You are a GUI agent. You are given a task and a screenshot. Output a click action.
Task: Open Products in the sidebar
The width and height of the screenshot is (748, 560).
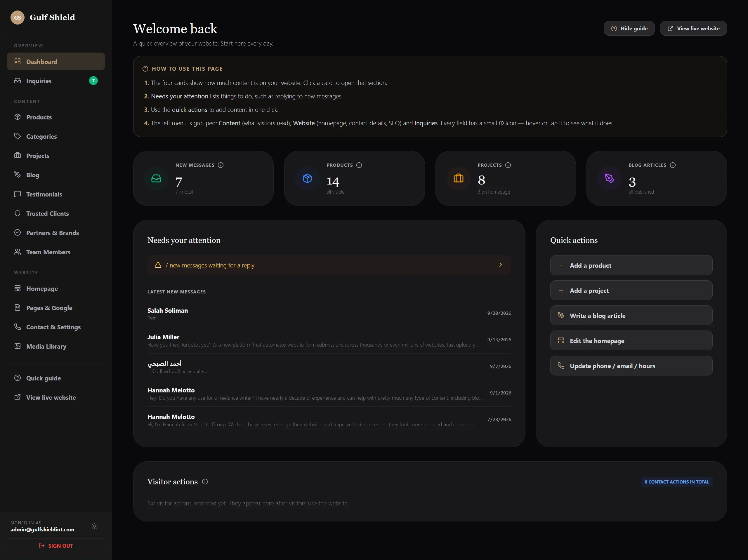point(56,117)
